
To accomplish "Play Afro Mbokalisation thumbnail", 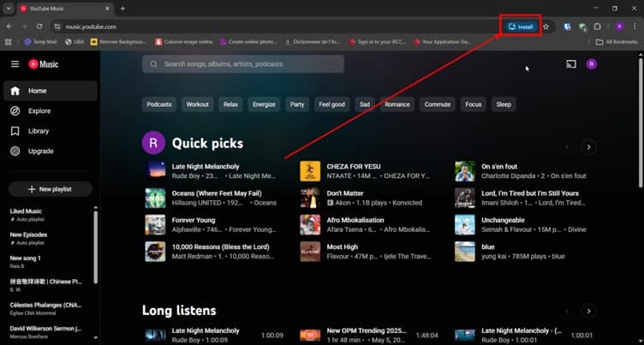I will point(310,224).
